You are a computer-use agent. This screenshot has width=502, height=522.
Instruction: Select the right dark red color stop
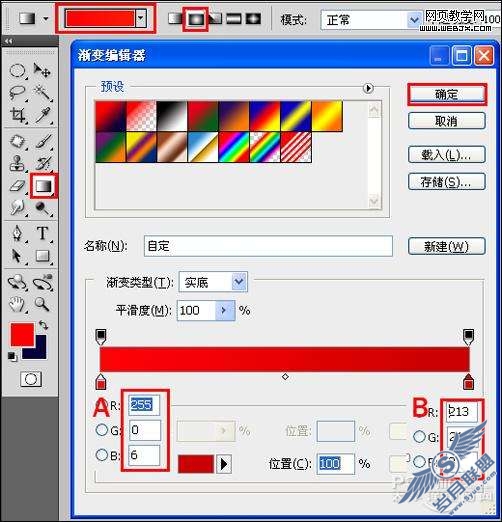(469, 382)
